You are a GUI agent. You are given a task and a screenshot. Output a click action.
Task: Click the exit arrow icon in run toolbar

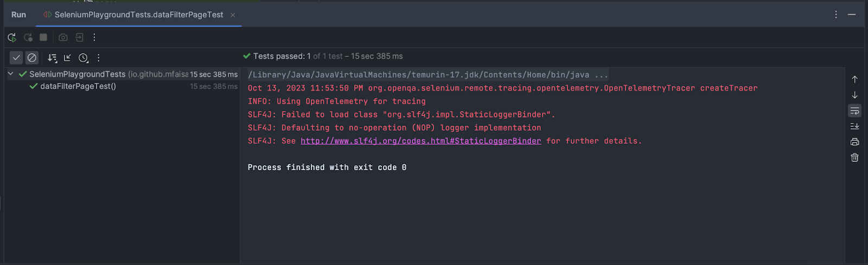click(x=79, y=37)
